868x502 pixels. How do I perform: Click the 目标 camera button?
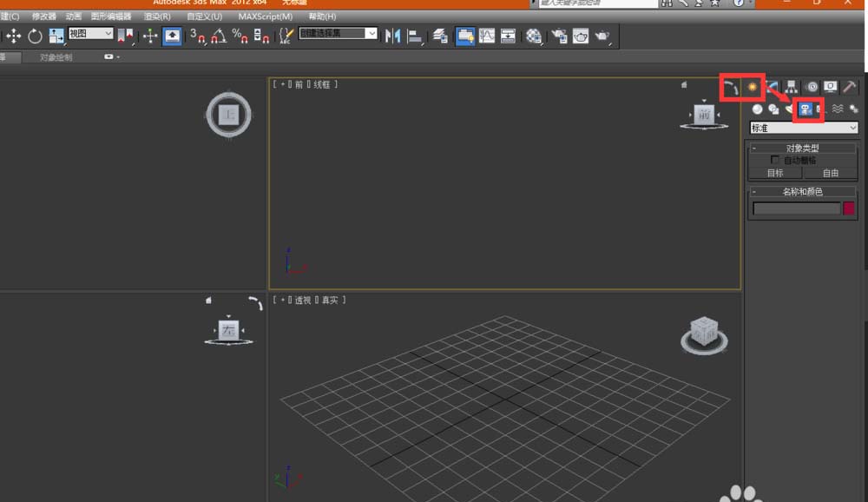(775, 173)
